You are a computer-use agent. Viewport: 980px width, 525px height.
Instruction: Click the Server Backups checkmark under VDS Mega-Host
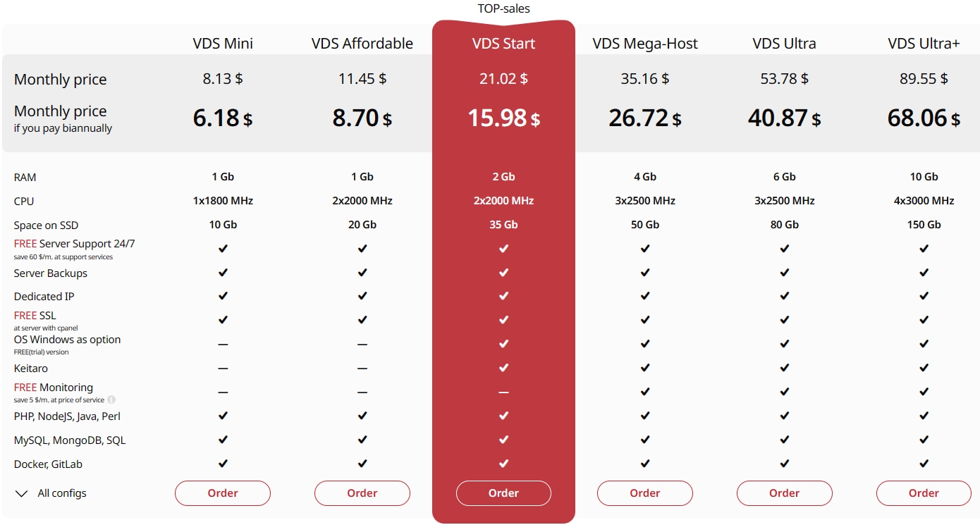[x=644, y=273]
